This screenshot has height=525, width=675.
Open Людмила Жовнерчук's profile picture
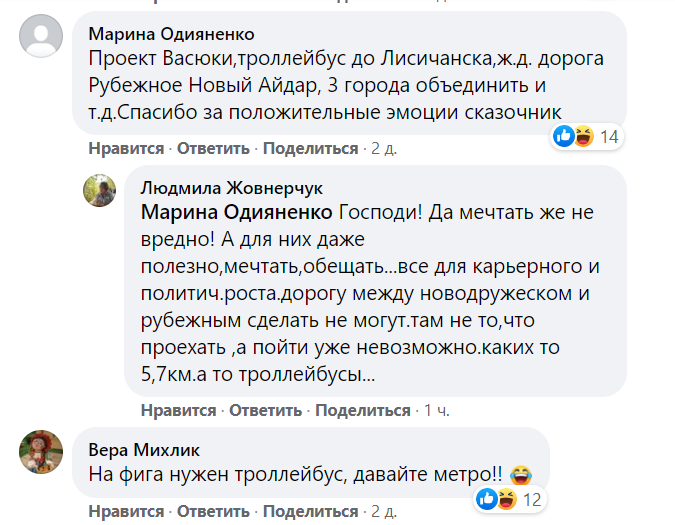point(97,189)
